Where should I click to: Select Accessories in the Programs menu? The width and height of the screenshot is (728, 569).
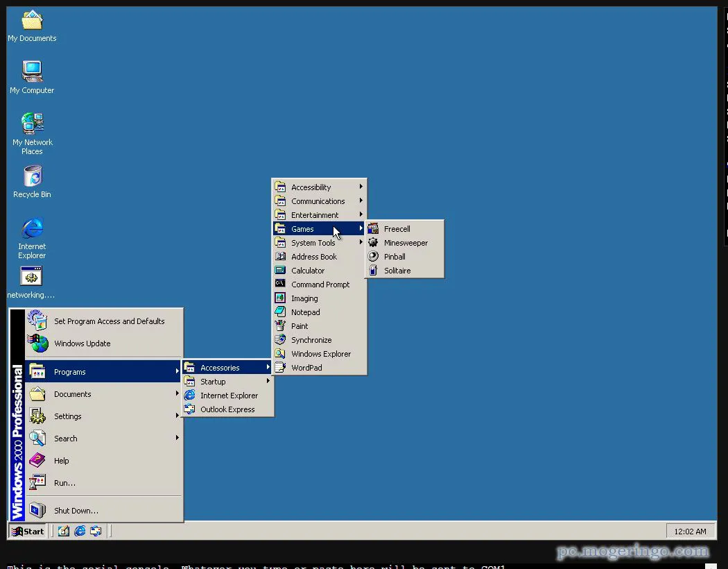(227, 367)
